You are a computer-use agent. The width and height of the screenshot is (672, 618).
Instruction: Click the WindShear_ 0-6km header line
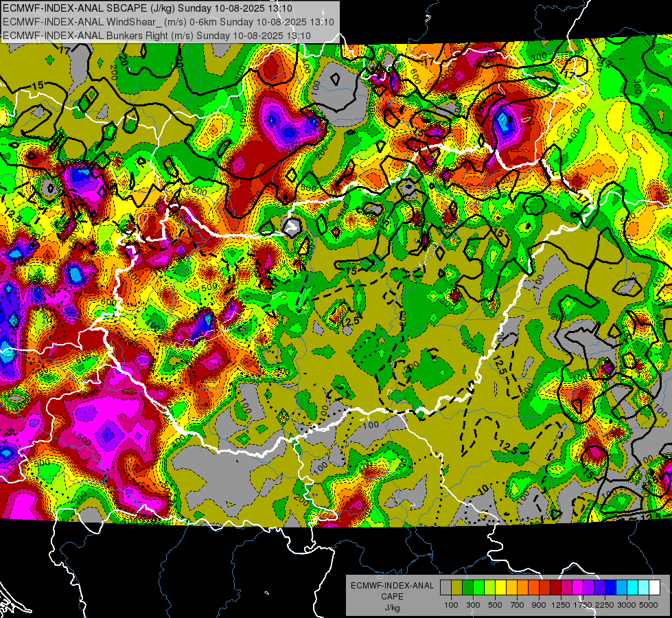pos(168,22)
